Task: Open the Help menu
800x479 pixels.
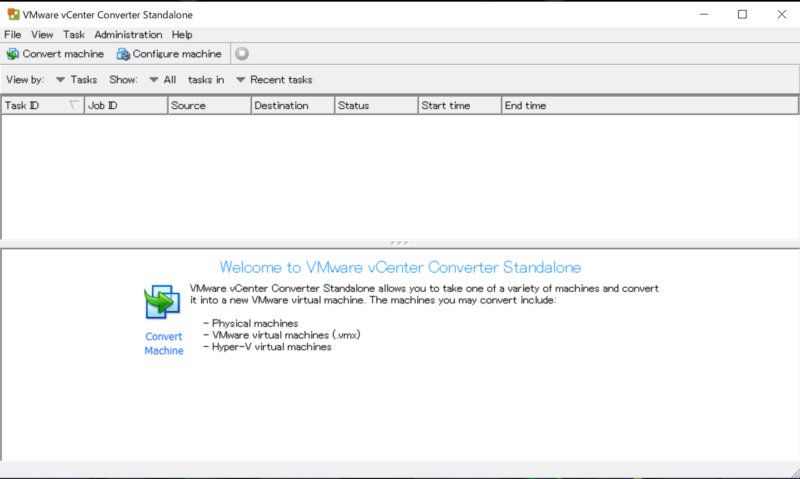Action: pos(182,35)
